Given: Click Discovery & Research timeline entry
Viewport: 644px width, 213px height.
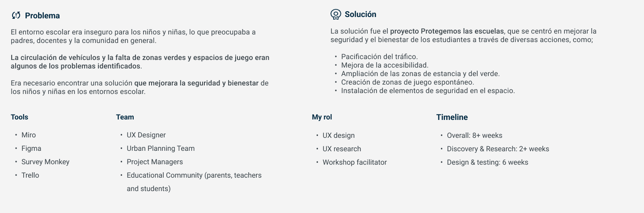Looking at the screenshot, I should tap(498, 149).
